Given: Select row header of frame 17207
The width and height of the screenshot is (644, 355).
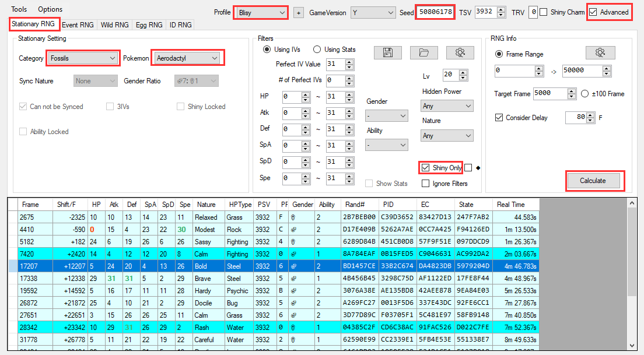Looking at the screenshot, I should tap(13, 266).
